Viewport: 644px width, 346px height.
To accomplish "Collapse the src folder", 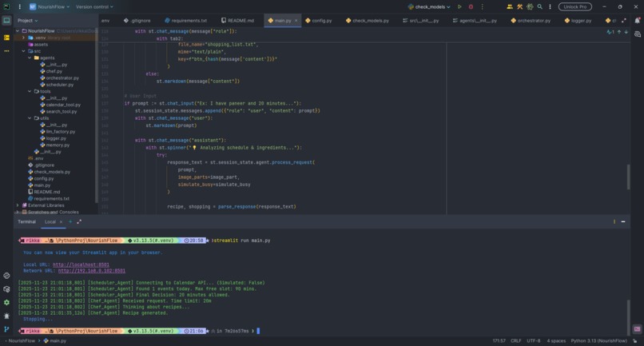I will [x=23, y=51].
